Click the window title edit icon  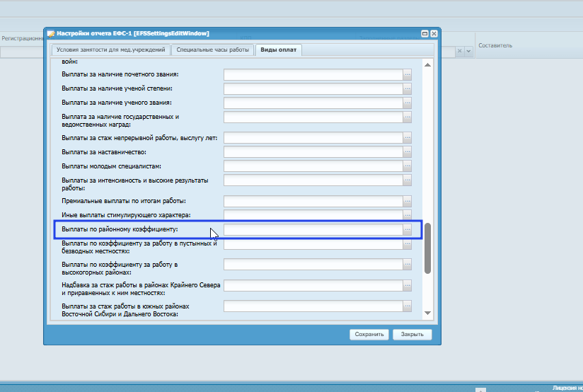point(51,34)
